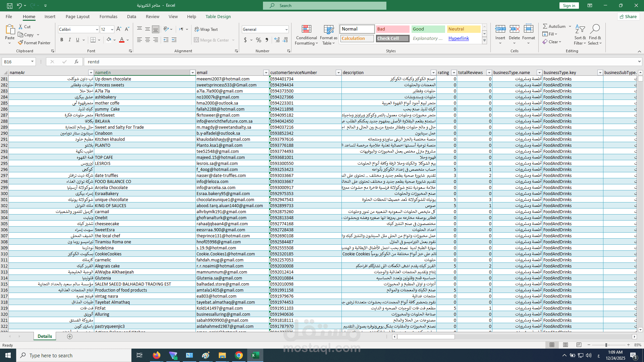Click the Format Painter brush icon

click(x=21, y=43)
